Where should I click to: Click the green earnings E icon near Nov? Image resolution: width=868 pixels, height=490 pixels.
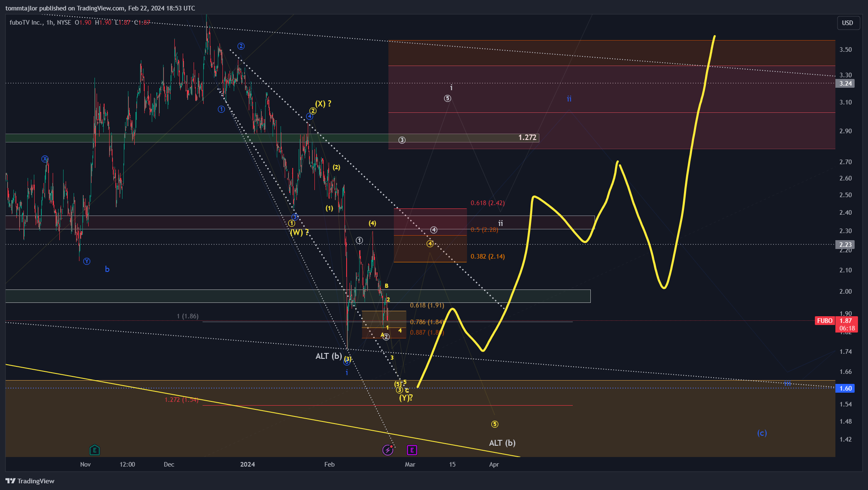pos(94,450)
